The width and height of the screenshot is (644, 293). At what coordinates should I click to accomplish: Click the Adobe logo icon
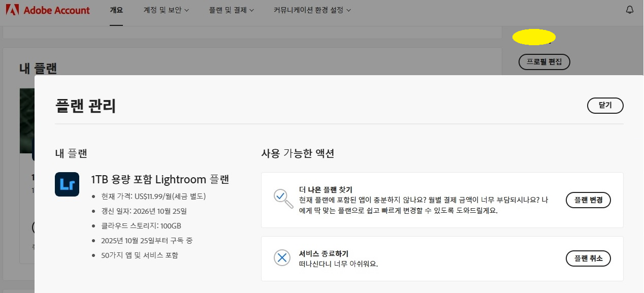tap(12, 10)
